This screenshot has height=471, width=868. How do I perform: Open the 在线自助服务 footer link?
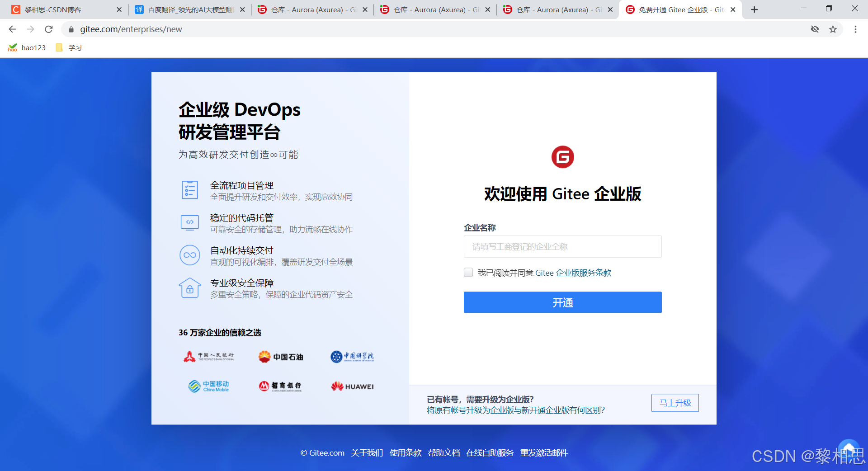point(490,452)
